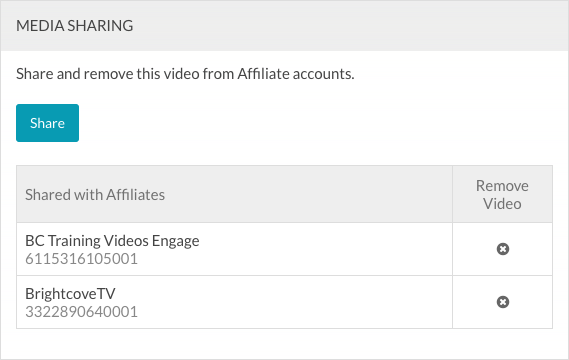Viewport: 569px width, 360px height.
Task: Click the Affiliate accounts description sentence
Action: 185,74
